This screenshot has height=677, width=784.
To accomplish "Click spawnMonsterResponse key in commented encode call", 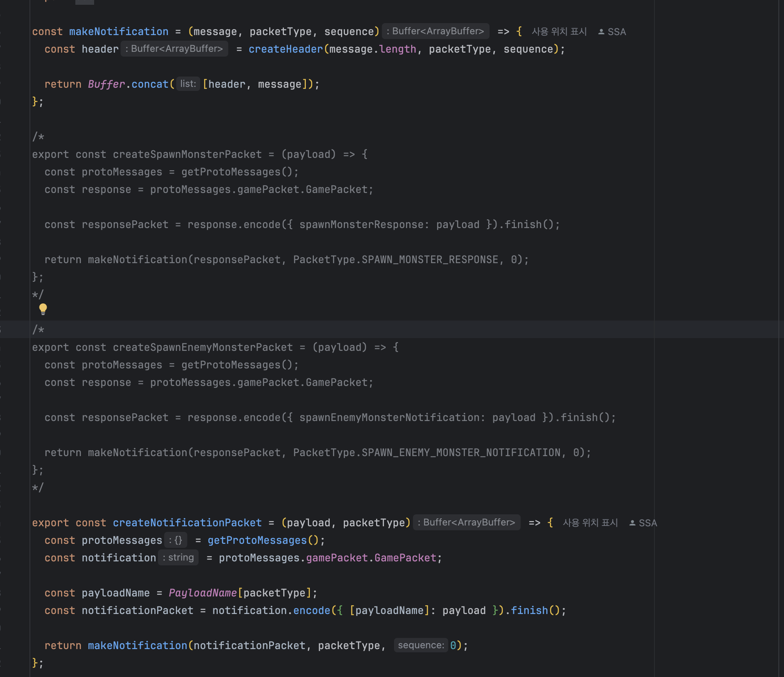I will pos(361,224).
